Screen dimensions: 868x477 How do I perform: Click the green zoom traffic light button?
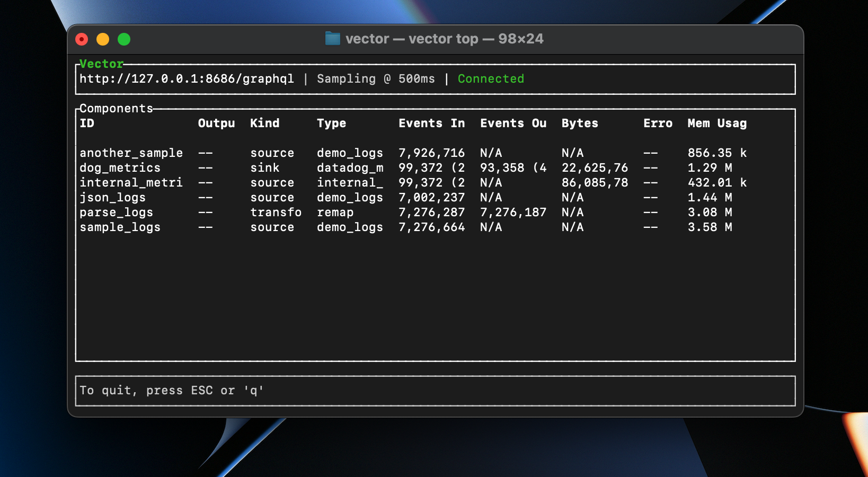coord(124,39)
